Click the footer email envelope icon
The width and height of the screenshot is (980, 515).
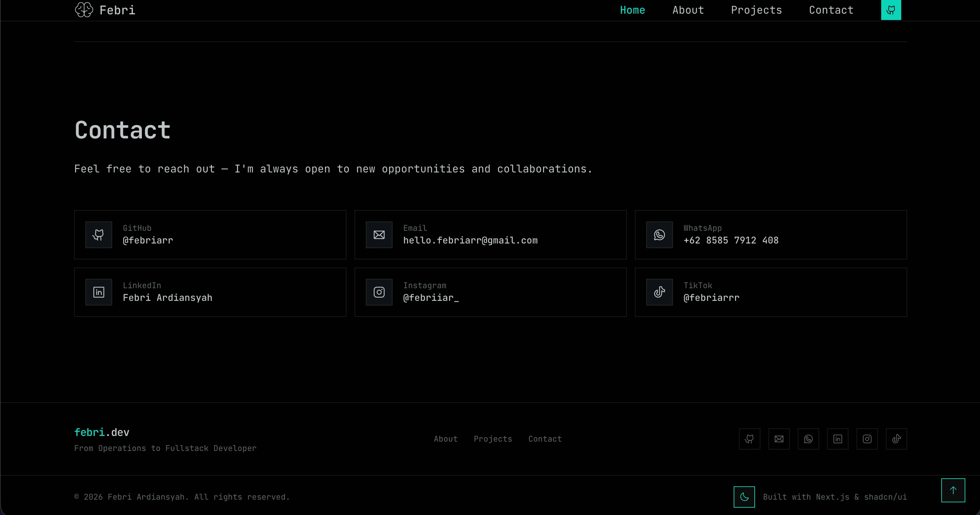779,439
